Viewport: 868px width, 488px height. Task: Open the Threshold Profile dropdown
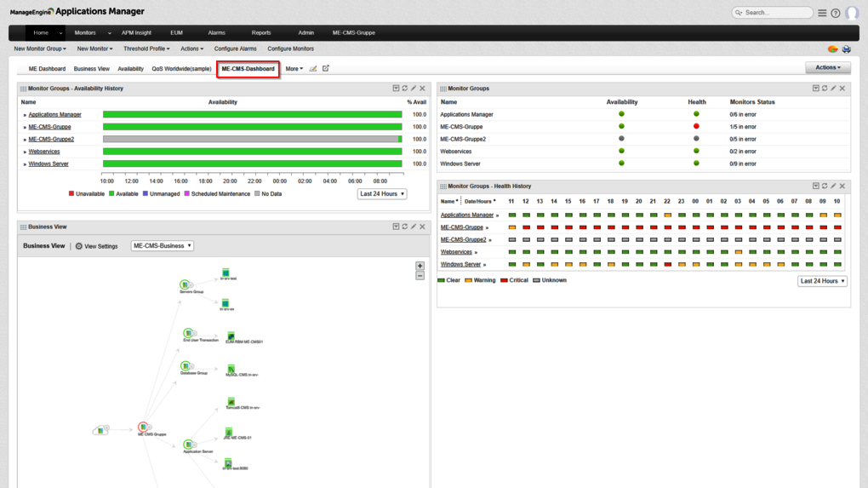146,49
